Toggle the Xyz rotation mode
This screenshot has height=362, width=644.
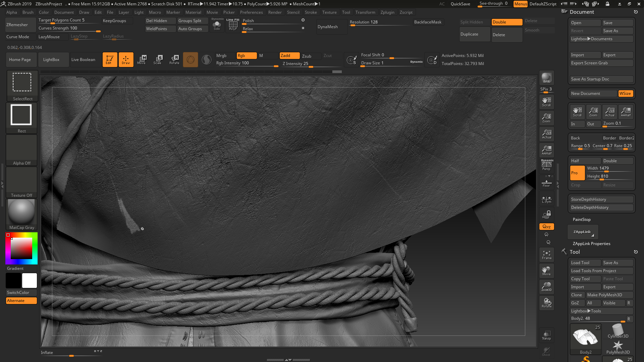[546, 227]
